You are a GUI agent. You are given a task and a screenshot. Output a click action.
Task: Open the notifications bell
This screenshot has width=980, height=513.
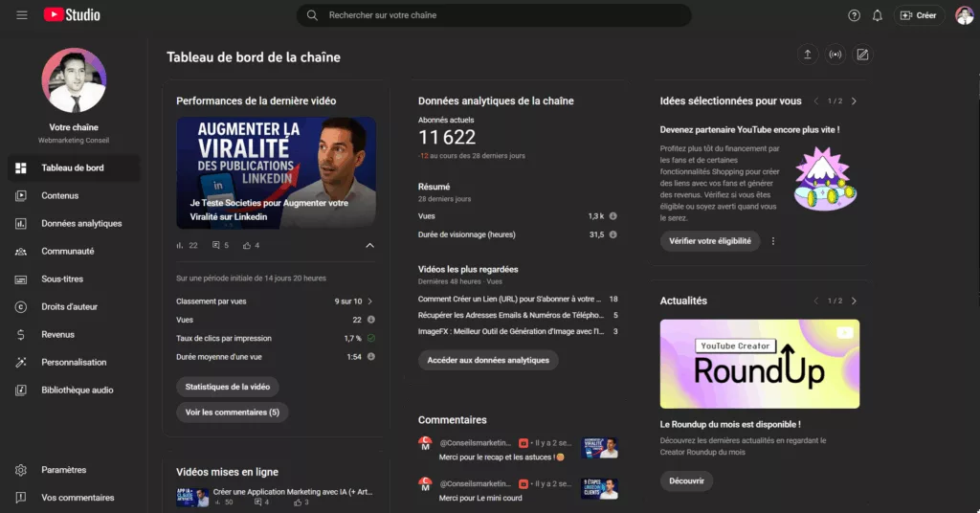[878, 15]
